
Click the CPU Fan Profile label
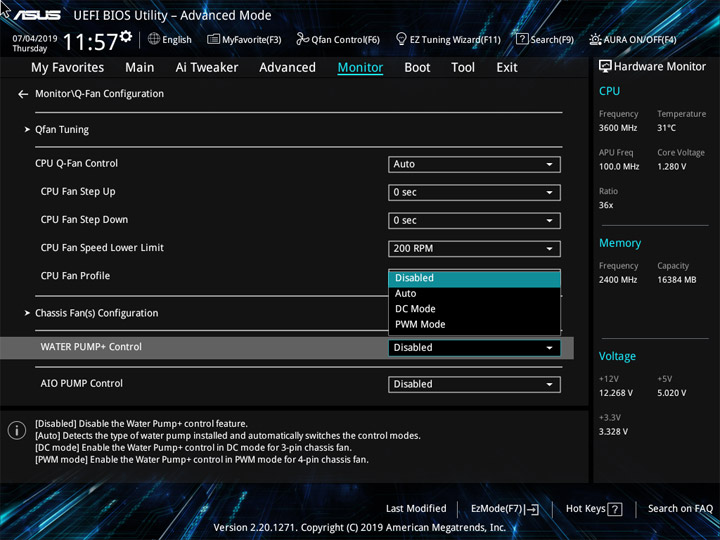75,276
